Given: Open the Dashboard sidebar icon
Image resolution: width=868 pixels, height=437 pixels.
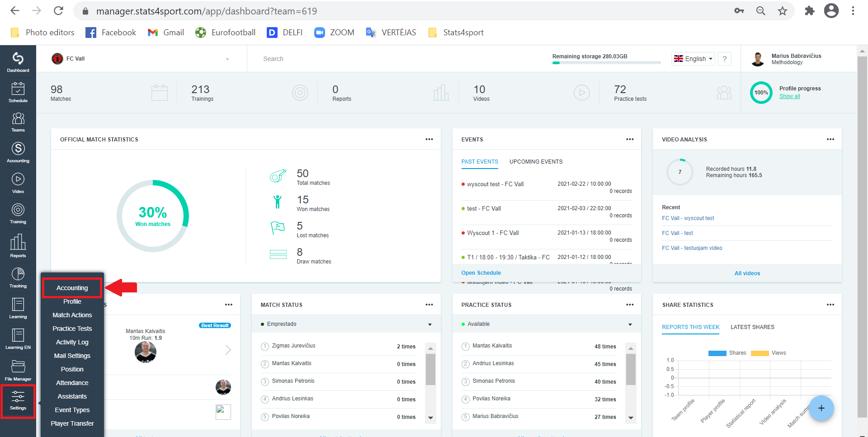Looking at the screenshot, I should click(x=18, y=62).
